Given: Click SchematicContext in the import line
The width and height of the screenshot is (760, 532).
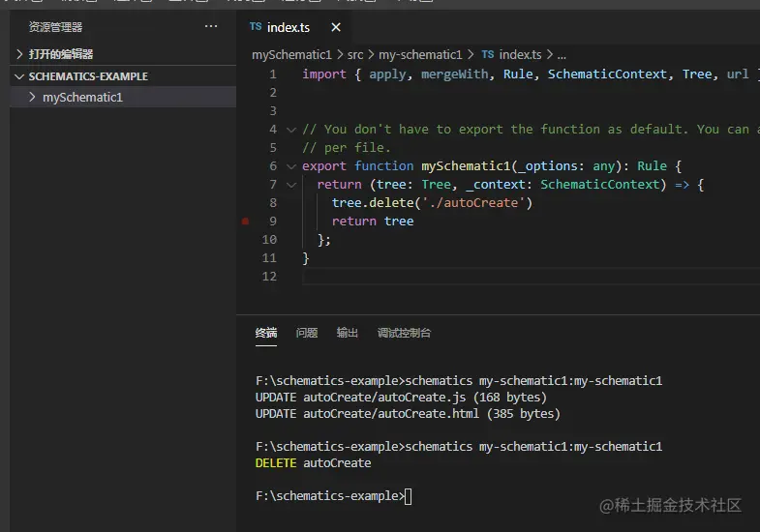Looking at the screenshot, I should [607, 74].
